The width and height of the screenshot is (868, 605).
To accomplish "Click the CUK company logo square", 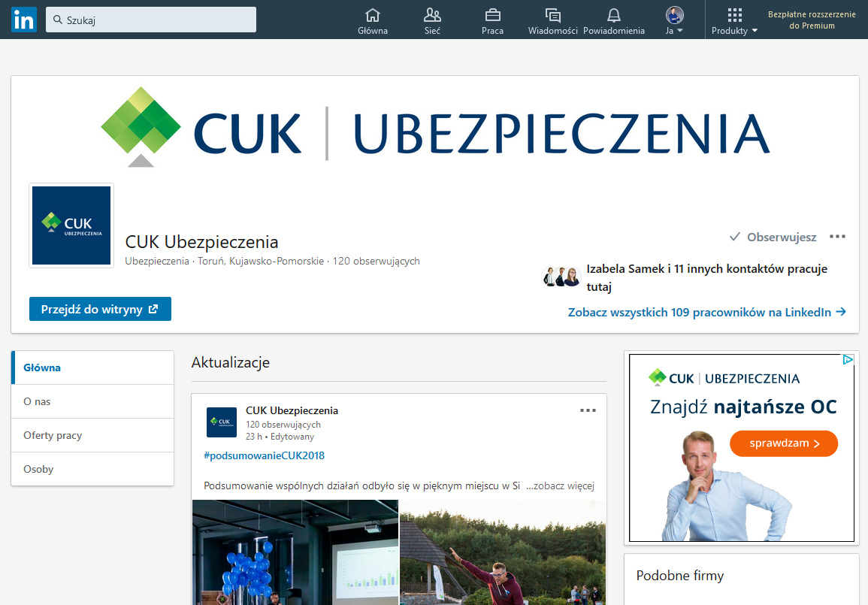I will tap(71, 225).
